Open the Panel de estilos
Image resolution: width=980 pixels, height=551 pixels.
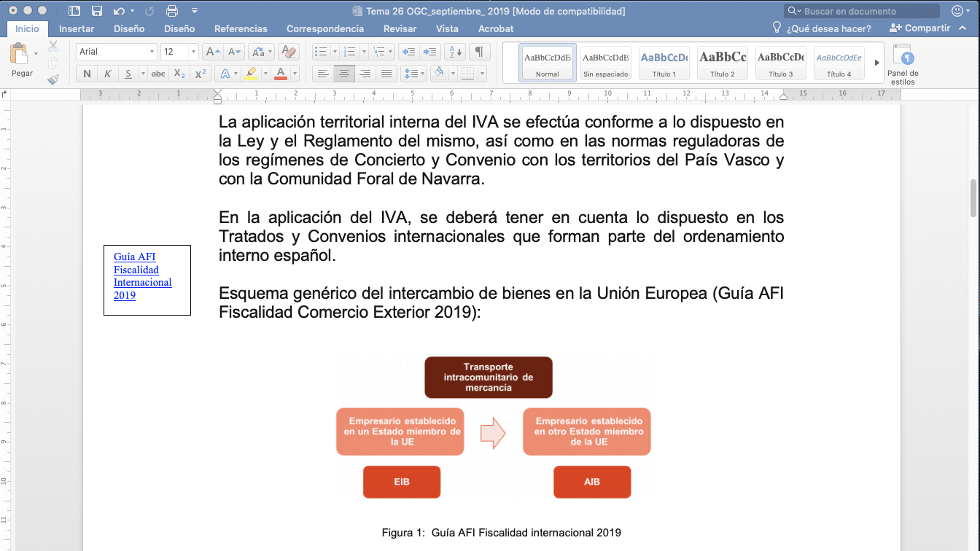tap(903, 64)
